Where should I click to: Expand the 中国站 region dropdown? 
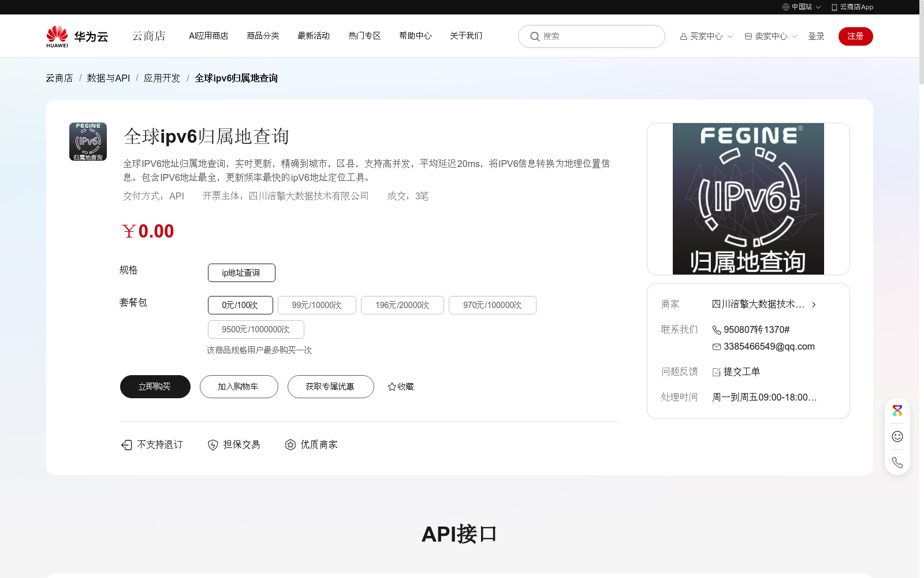818,7
